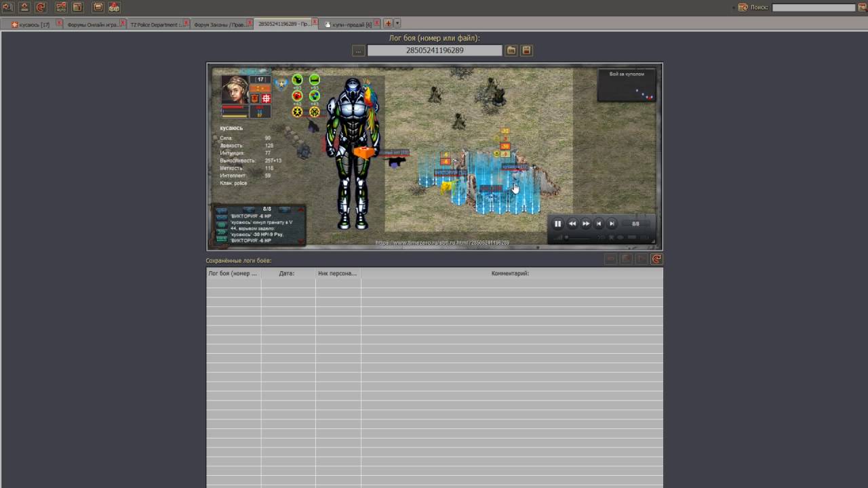This screenshot has height=488, width=868.
Task: Close the купи-продай [6] tab
Action: coord(377,23)
